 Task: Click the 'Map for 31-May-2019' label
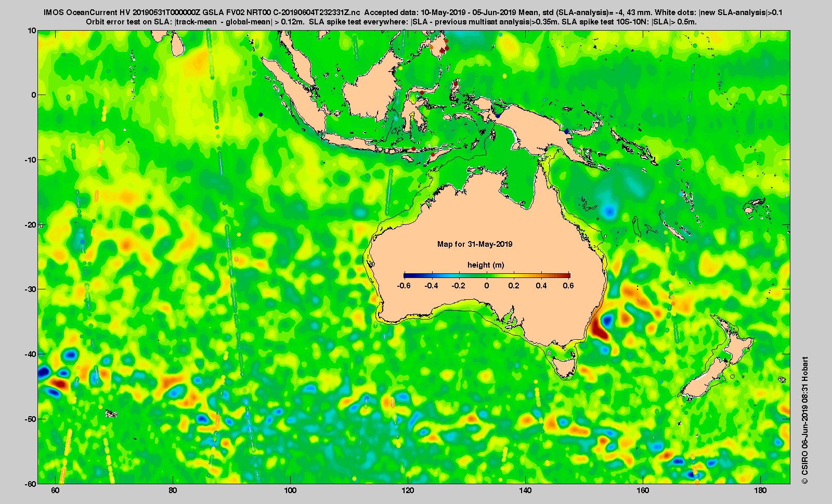coord(475,244)
